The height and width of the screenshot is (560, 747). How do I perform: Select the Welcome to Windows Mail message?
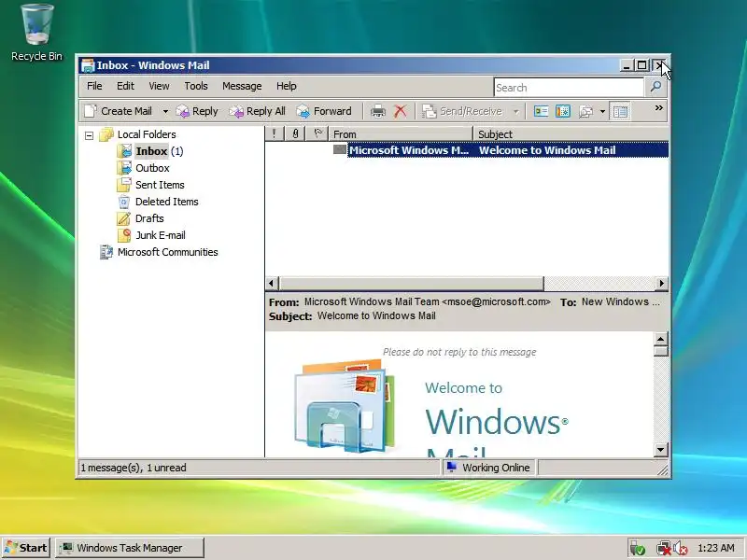[547, 150]
